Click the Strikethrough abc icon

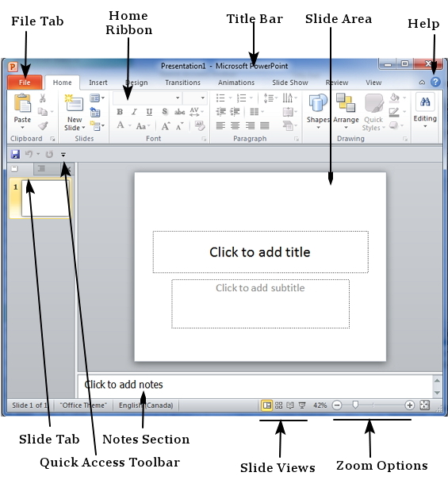[x=180, y=112]
